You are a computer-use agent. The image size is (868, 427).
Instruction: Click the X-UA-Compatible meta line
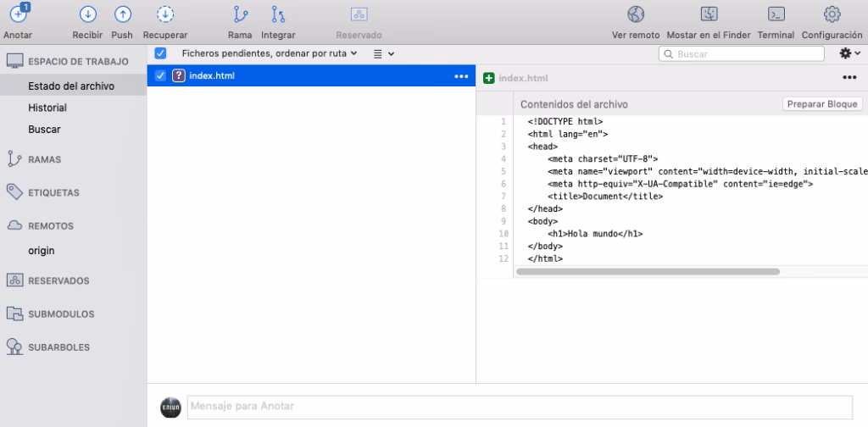coord(681,184)
